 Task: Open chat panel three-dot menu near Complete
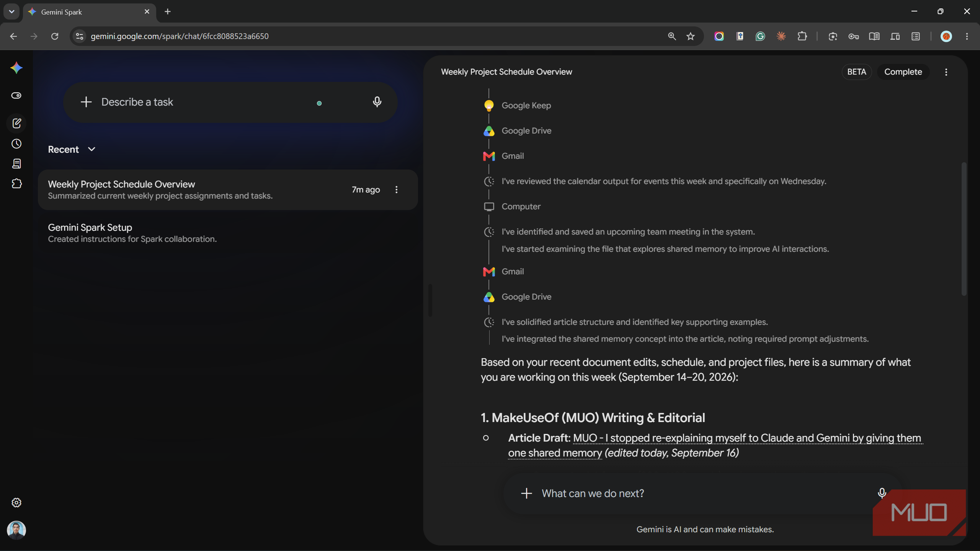click(x=946, y=72)
